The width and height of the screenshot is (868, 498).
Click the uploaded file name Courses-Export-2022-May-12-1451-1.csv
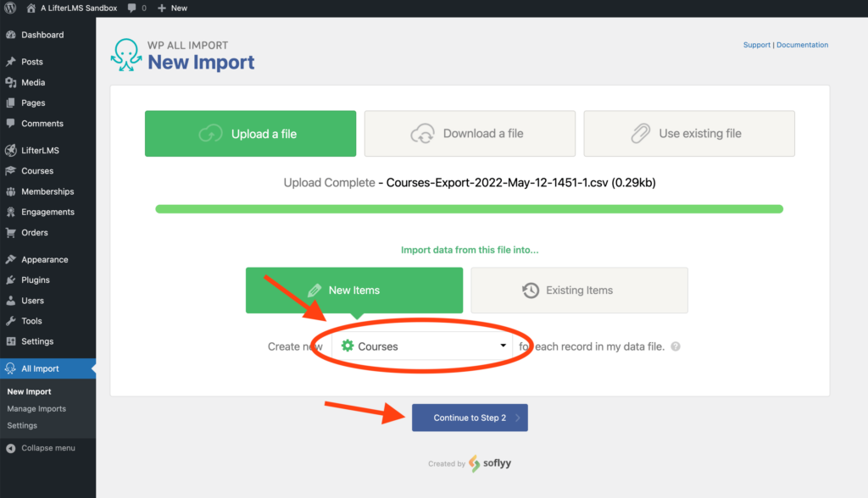[497, 183]
